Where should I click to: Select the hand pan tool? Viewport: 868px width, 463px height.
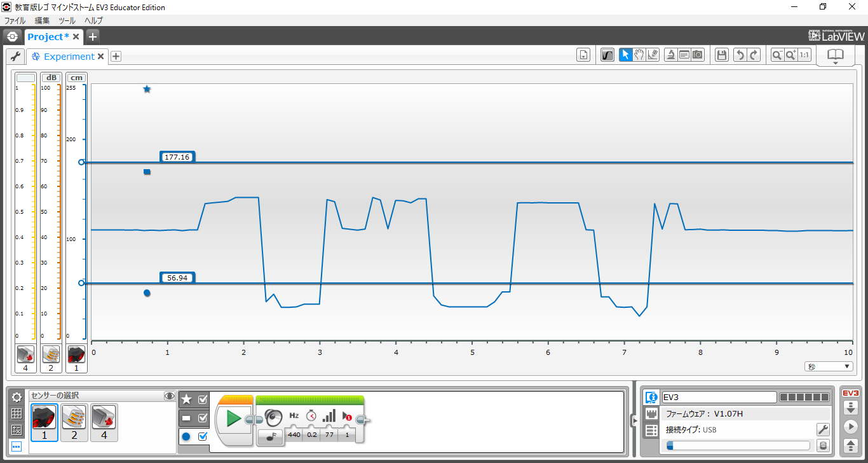[x=639, y=55]
